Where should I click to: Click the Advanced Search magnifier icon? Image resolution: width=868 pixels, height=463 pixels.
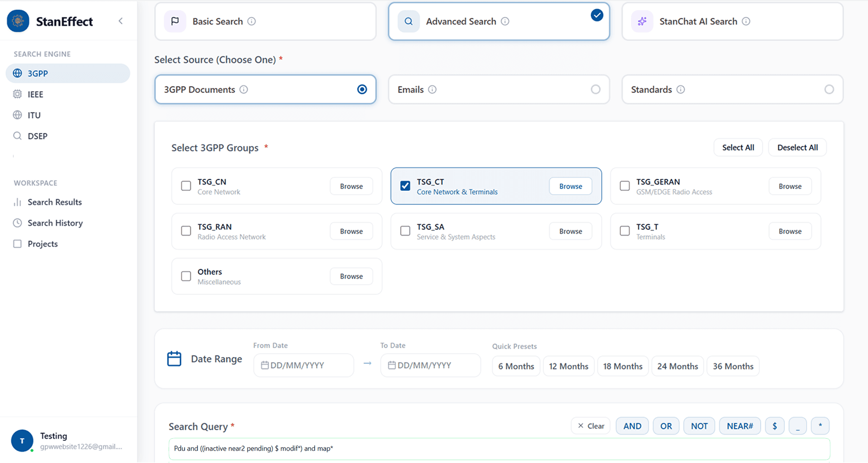pyautogui.click(x=408, y=22)
